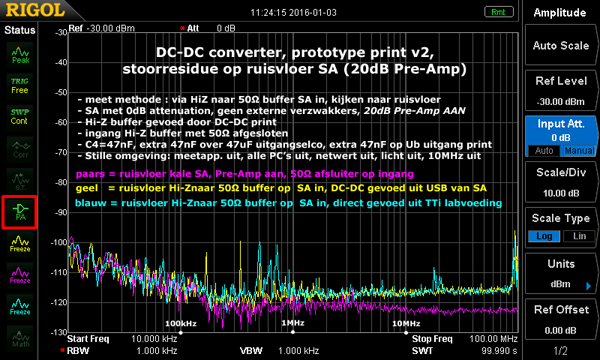Select the cyan trace Freeze icon
Image resolution: width=600 pixels, height=360 pixels.
coord(20,306)
